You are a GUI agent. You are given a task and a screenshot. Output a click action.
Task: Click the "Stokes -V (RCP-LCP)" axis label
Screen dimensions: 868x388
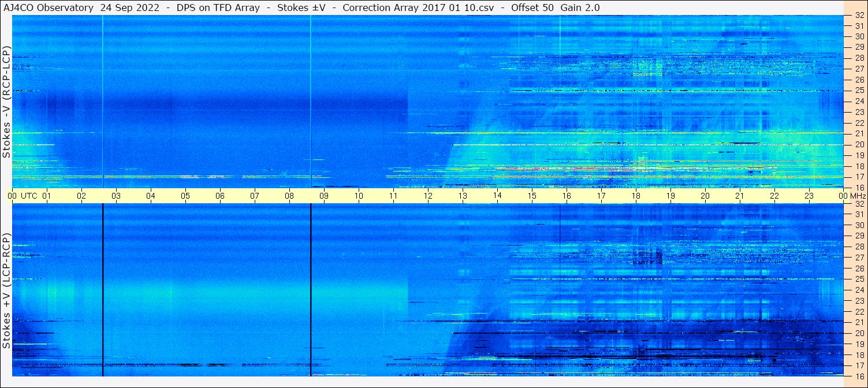(x=6, y=103)
